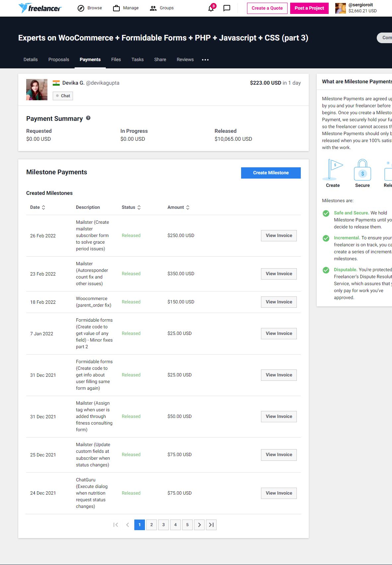Image resolution: width=392 pixels, height=565 pixels.
Task: Click the green check beside Incremental
Action: (326, 238)
